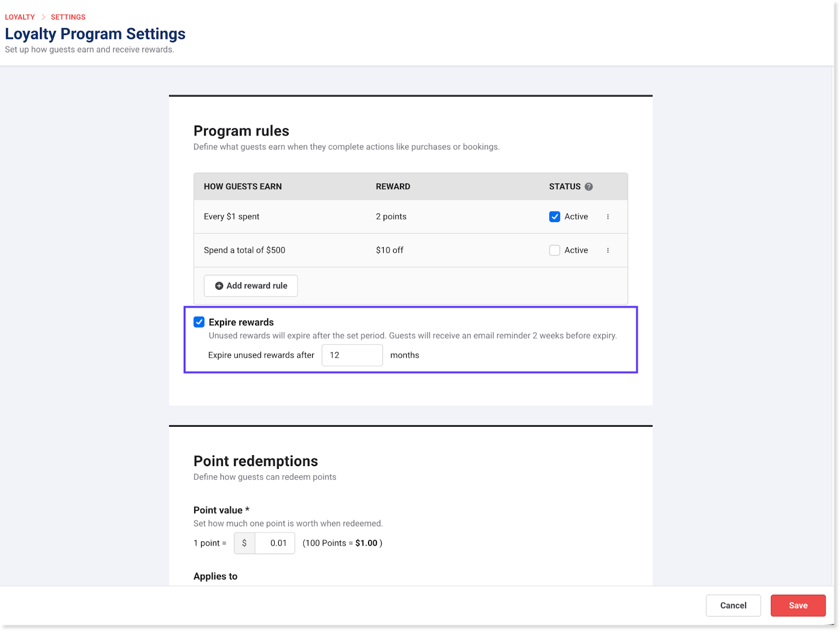Select the $10 off reward cell

(x=390, y=250)
